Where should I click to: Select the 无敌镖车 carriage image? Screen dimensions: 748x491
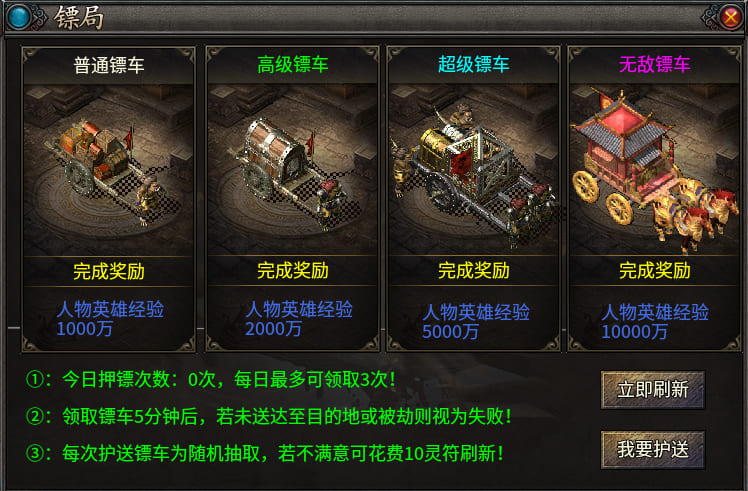tap(654, 170)
